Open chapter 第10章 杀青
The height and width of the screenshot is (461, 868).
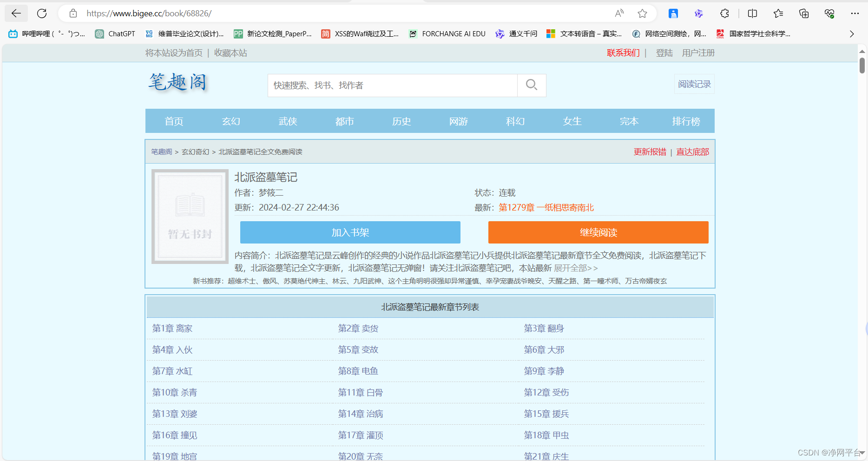coord(175,393)
